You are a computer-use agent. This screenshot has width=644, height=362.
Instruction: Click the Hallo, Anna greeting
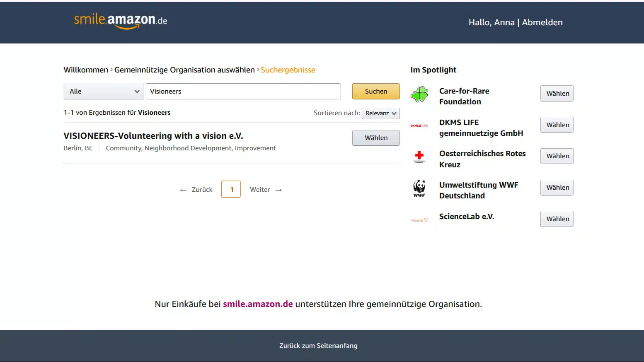[491, 22]
